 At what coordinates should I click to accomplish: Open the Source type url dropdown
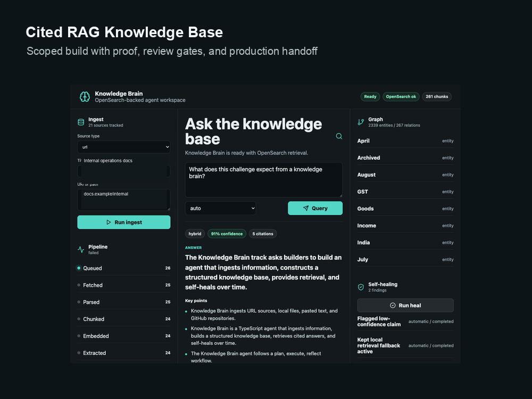124,147
